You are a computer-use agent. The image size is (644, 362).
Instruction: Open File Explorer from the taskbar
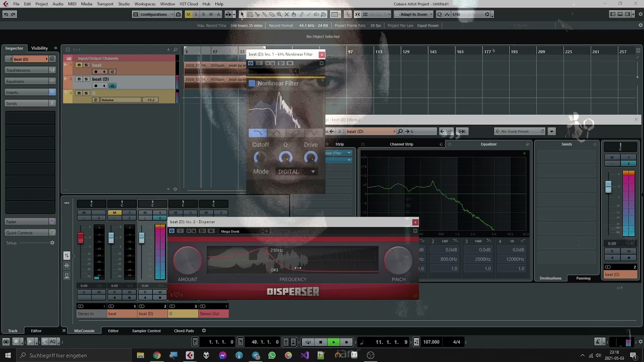140,355
